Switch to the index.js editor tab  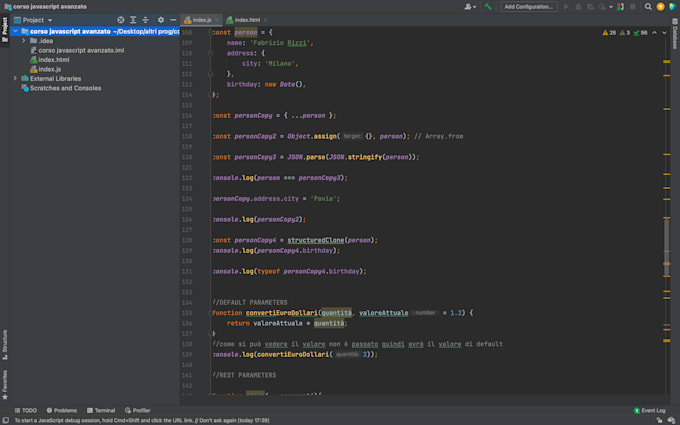tap(201, 20)
